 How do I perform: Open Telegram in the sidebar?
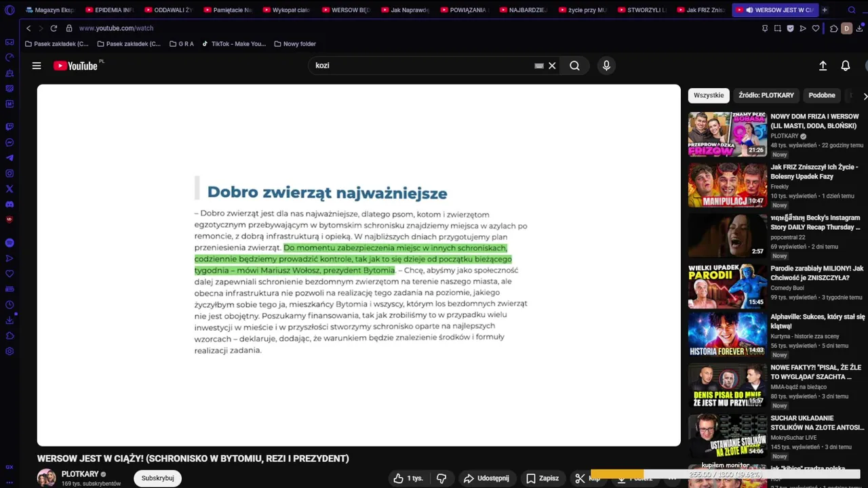click(9, 158)
